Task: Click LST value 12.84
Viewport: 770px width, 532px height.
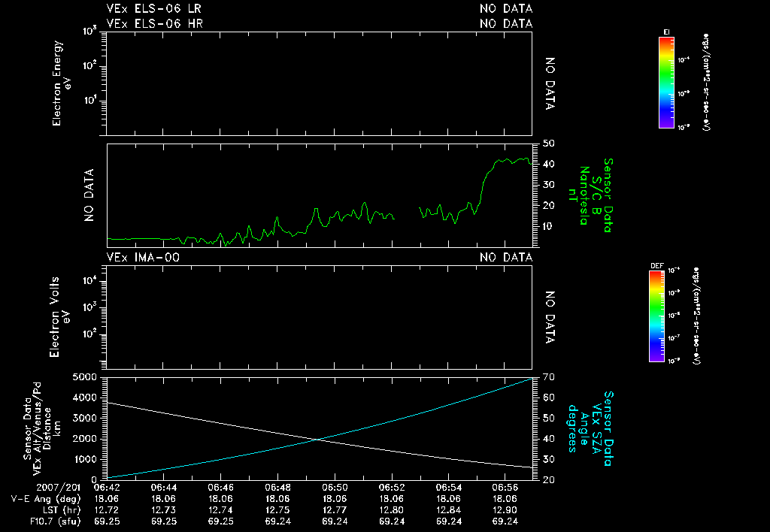Action: 448,510
